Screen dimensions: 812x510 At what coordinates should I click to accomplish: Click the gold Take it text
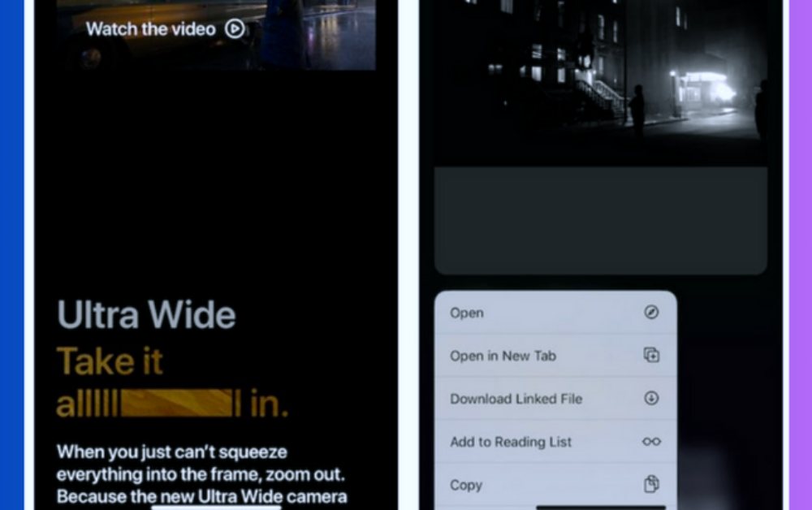coord(110,362)
